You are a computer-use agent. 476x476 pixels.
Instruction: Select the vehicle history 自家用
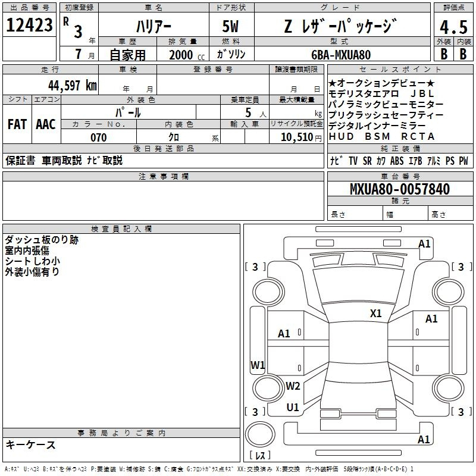[x=127, y=55]
